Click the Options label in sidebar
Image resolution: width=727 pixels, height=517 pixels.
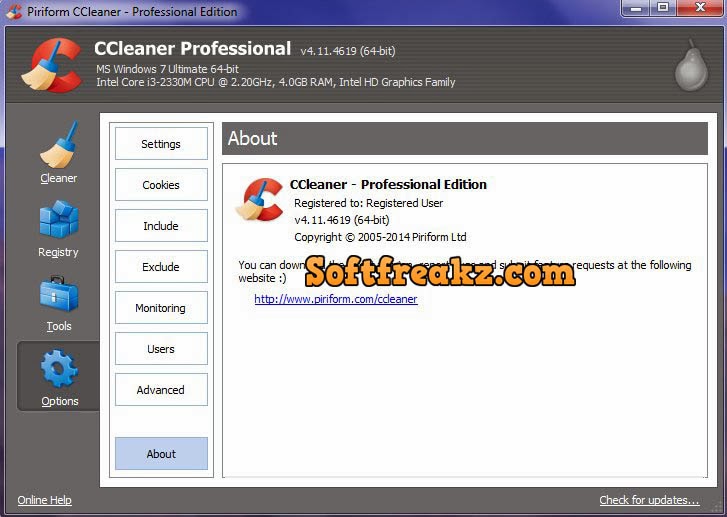pos(59,401)
